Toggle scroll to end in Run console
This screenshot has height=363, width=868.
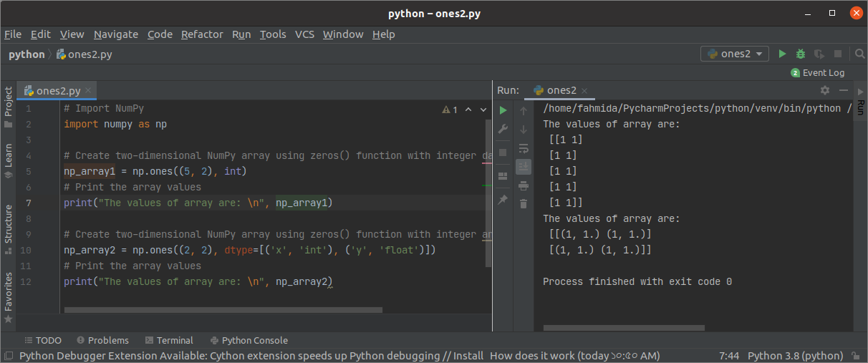(524, 166)
